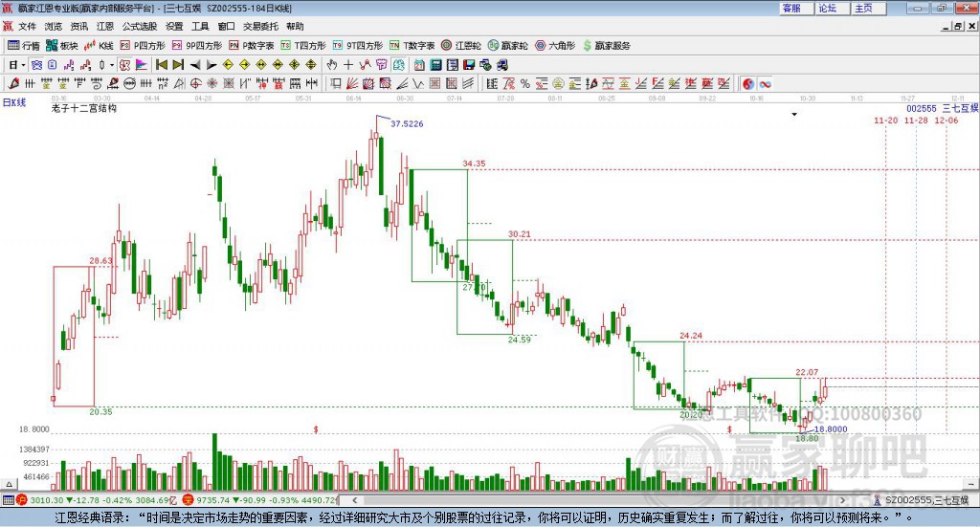Click the 沪 Shanghai index status icon

coord(22,500)
